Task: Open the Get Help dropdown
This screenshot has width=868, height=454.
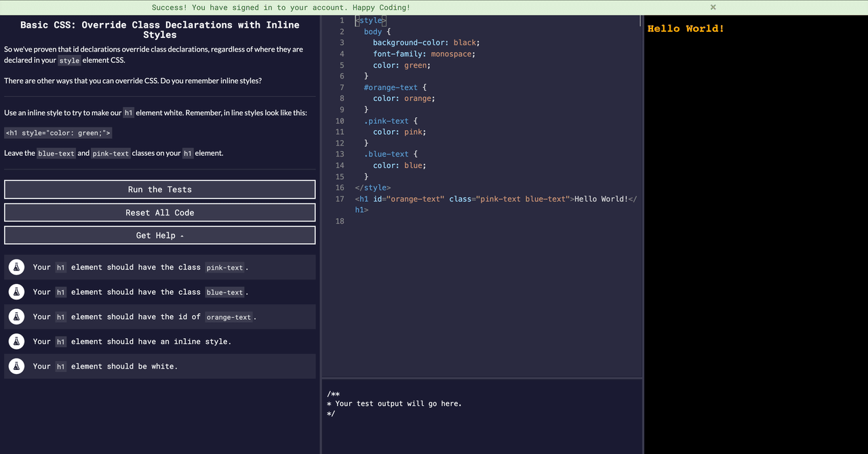Action: (x=159, y=235)
